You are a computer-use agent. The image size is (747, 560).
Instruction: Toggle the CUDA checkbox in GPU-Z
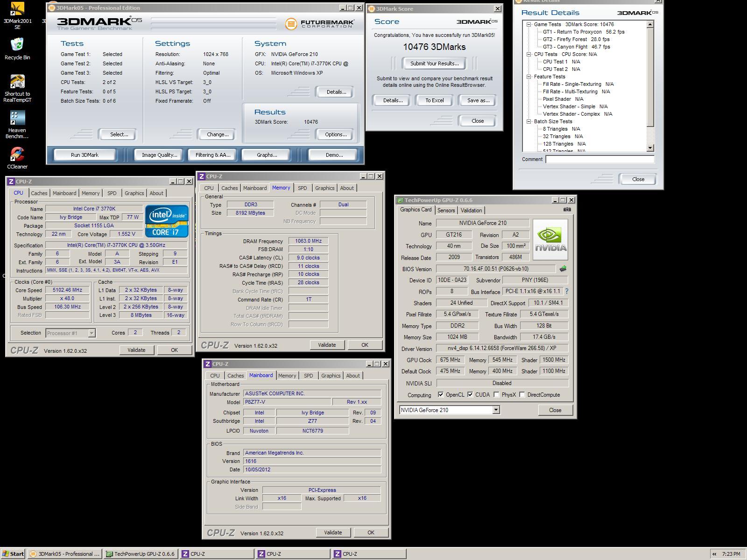click(470, 395)
